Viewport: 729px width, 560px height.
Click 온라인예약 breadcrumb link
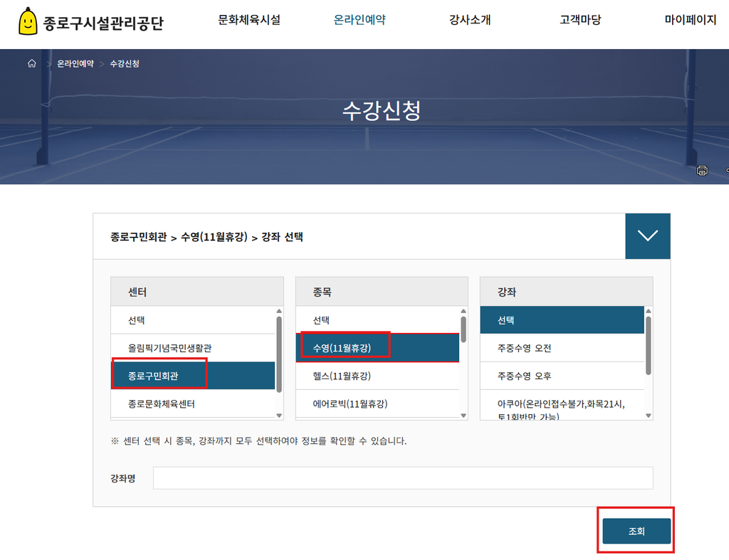[75, 63]
